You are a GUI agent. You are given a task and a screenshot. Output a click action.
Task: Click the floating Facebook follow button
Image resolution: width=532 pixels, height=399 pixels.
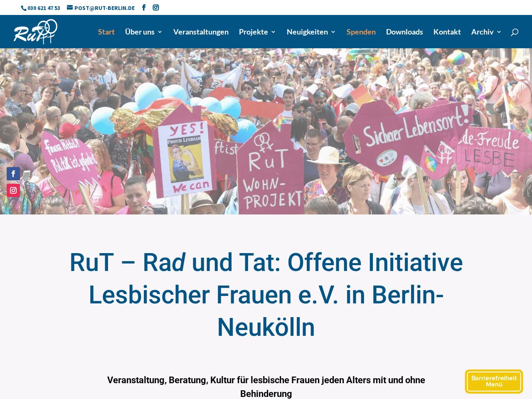pyautogui.click(x=13, y=174)
